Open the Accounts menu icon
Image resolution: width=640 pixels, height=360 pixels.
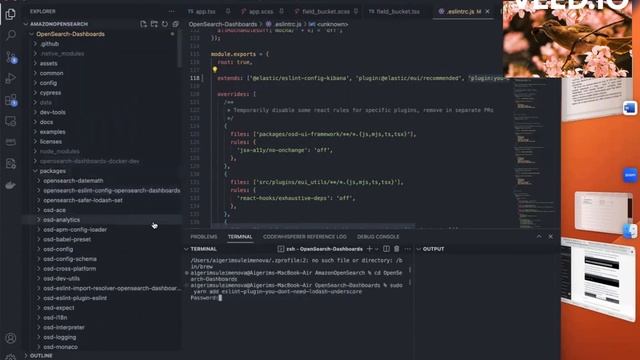click(11, 338)
